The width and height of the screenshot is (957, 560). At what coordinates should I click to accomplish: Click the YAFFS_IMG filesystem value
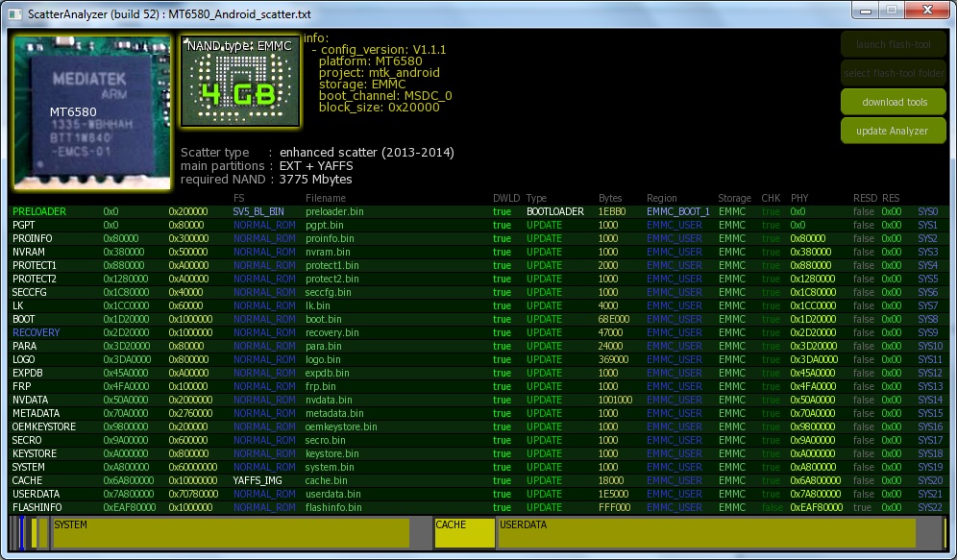pos(258,480)
